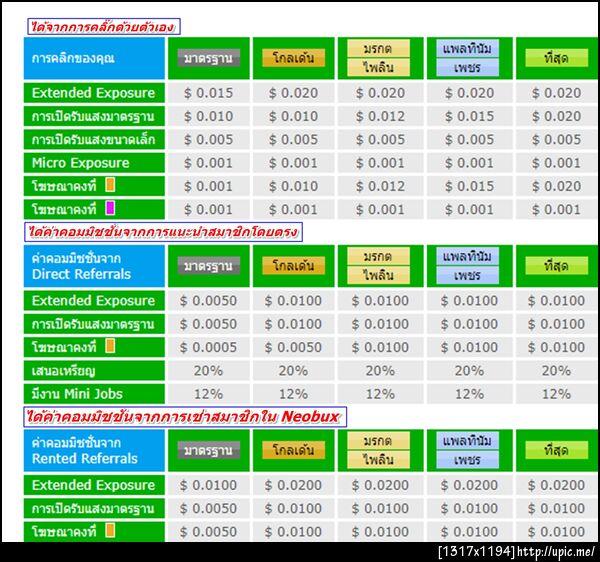Image resolution: width=600 pixels, height=562 pixels.
Task: Click the blue การคลิกของคุณ header cell
Action: tap(94, 58)
